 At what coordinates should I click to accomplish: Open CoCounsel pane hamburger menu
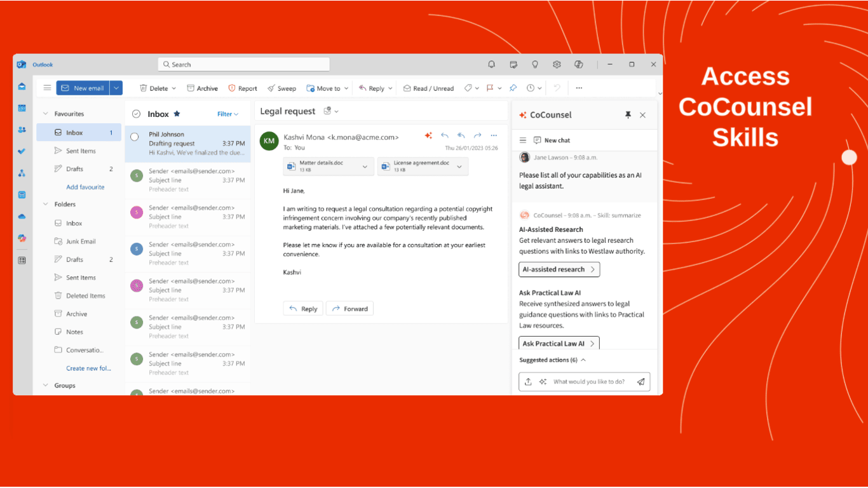tap(523, 140)
